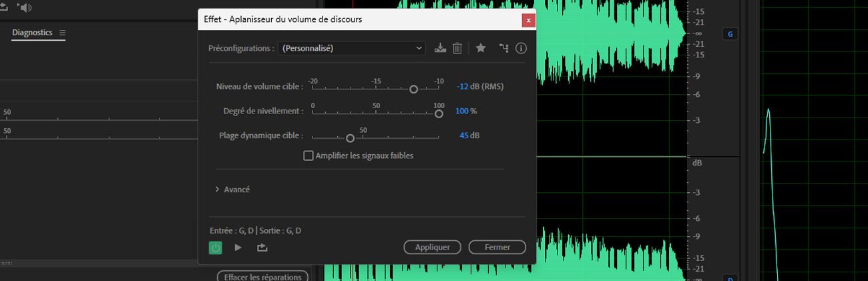Save current settings as a preset icon
Viewport: 868px width, 281px height.
(439, 48)
